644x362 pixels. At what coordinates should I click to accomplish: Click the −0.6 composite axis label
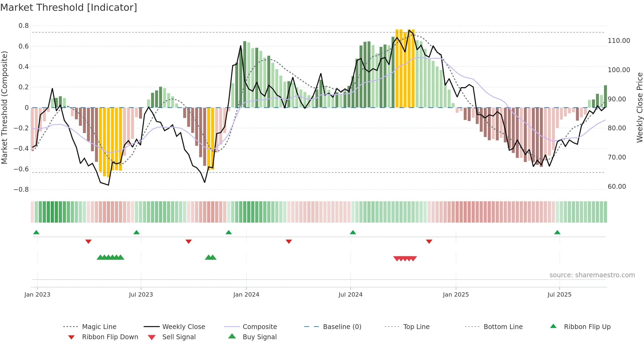click(21, 169)
